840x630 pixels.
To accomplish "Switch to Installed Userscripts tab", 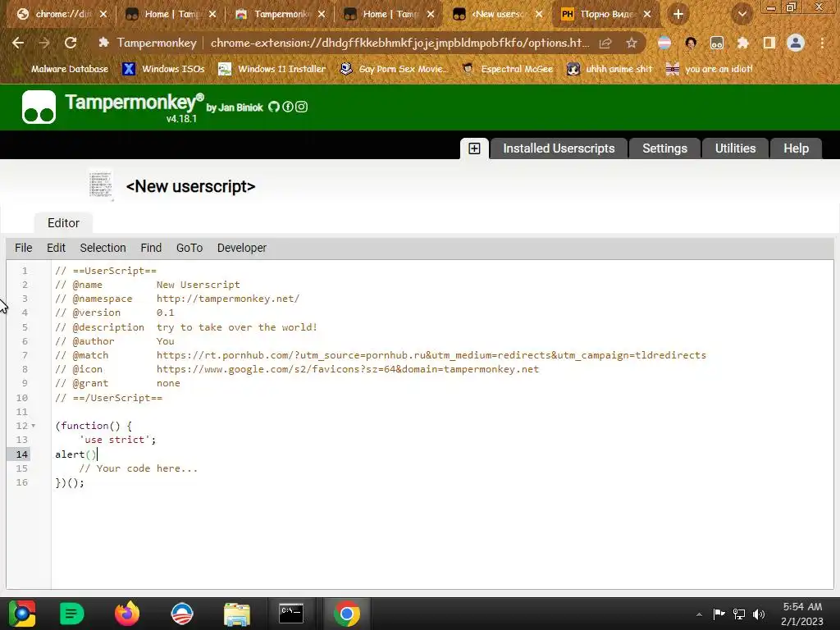I will click(x=559, y=148).
